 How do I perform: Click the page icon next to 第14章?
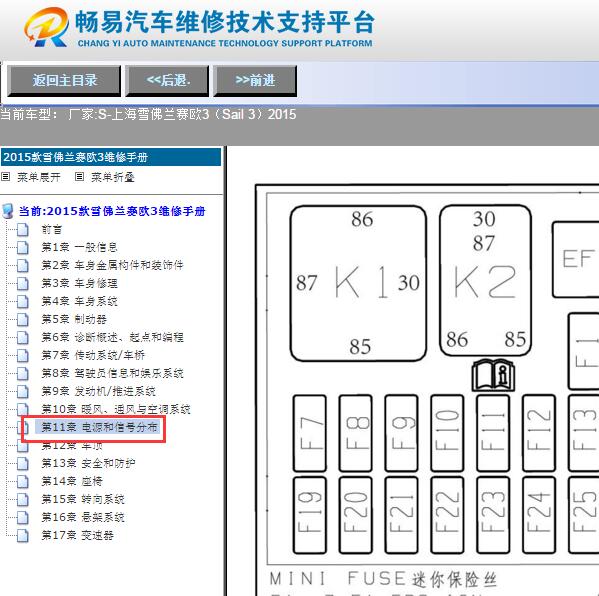click(x=23, y=481)
